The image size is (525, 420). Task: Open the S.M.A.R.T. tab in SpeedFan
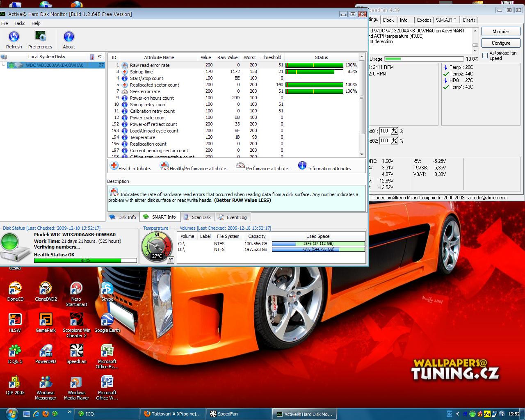(x=446, y=20)
